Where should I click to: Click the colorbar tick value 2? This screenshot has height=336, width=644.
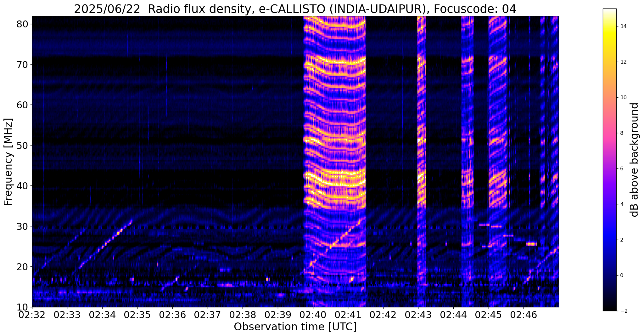tap(621, 240)
